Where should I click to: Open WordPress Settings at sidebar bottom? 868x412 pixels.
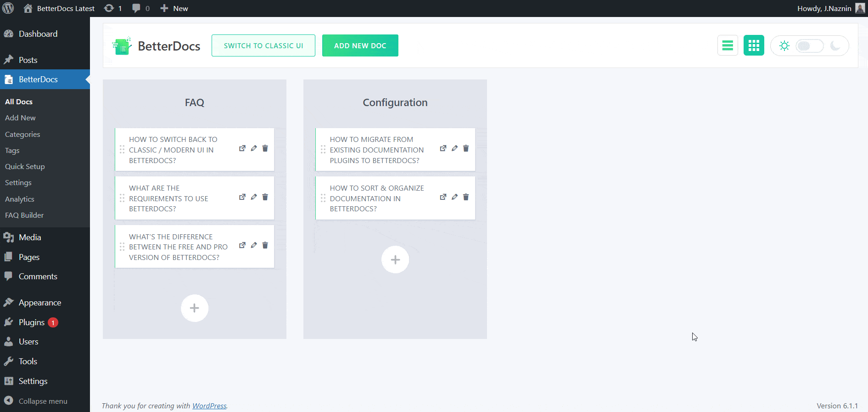tap(45, 381)
